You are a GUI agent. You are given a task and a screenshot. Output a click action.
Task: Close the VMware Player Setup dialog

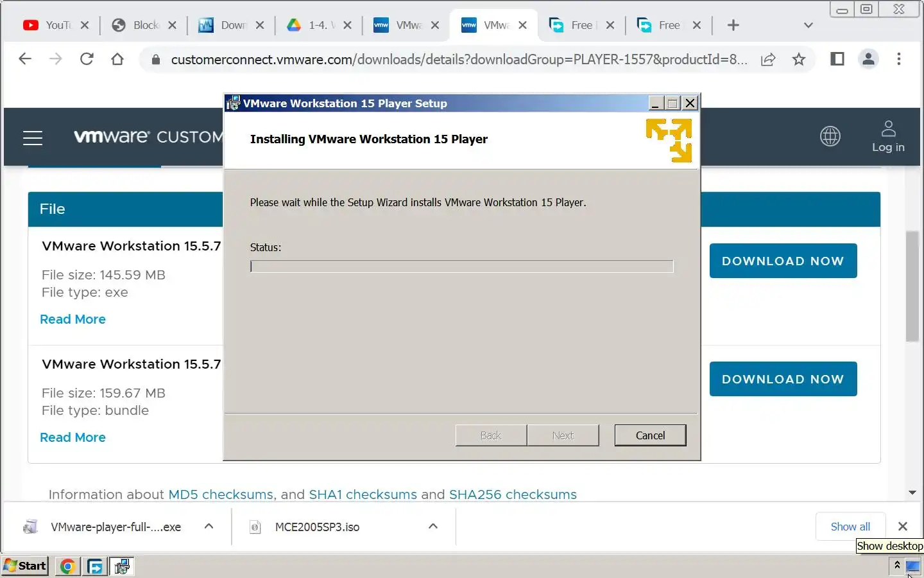pyautogui.click(x=690, y=103)
